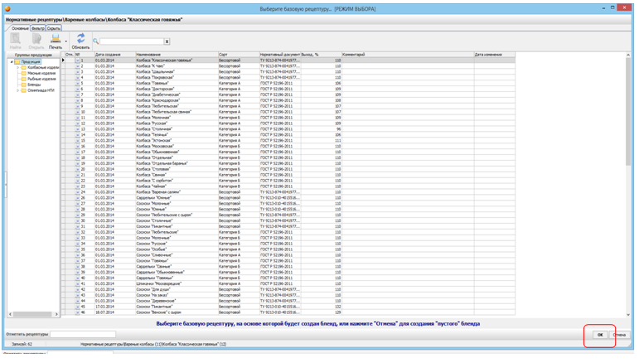Switch to the Скрыть tab
The height and width of the screenshot is (363, 644).
tap(53, 27)
